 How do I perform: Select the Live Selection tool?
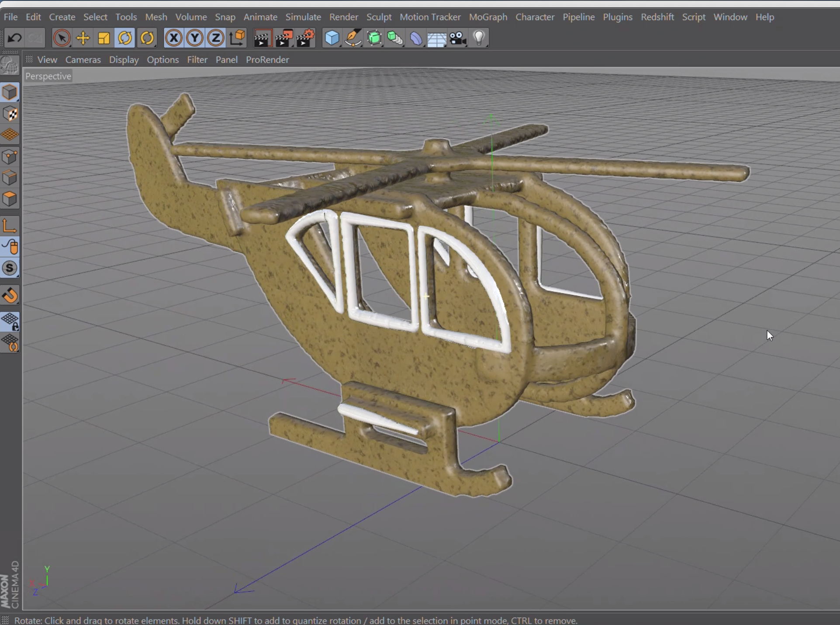pyautogui.click(x=62, y=38)
